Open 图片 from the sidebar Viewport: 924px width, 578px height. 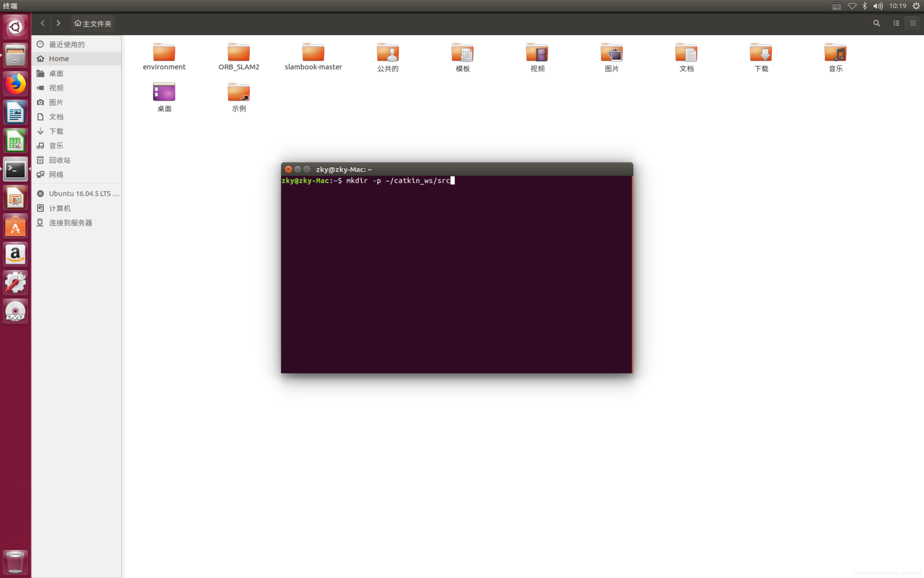pos(76,102)
